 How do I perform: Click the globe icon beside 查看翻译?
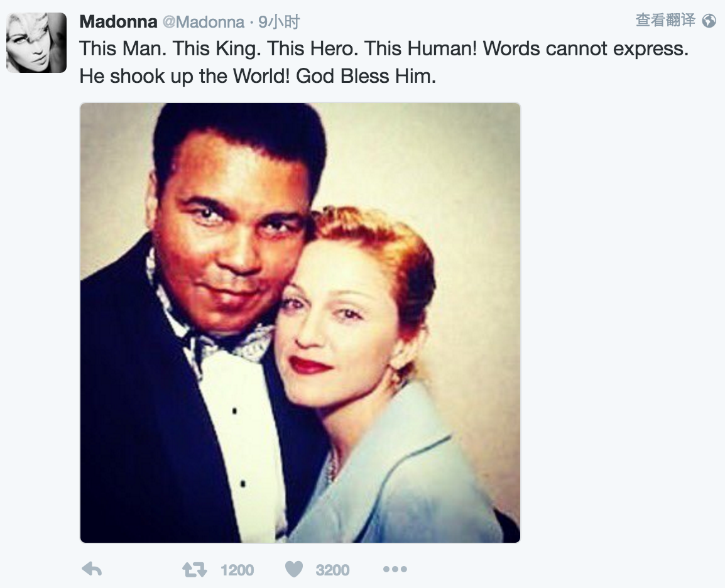(x=709, y=21)
